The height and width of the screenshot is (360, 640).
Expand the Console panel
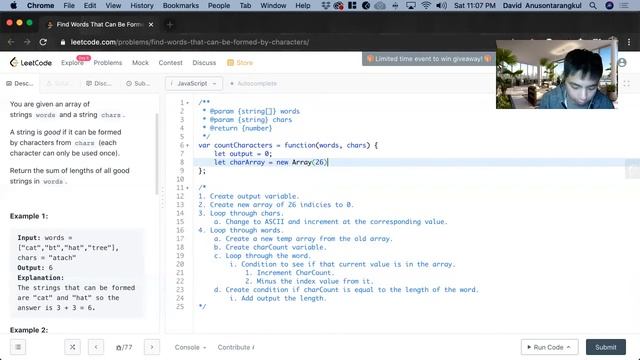pos(190,347)
